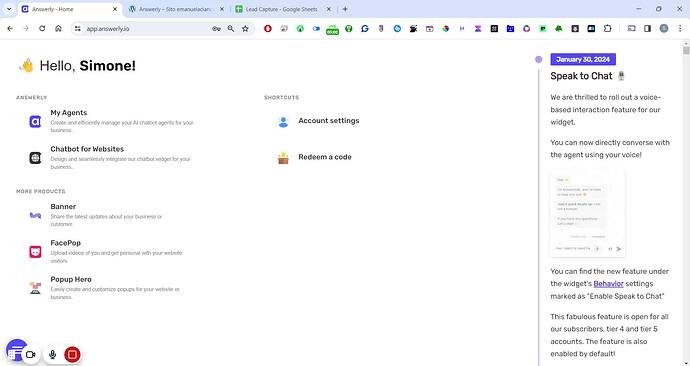Expand the tab search dropdown arrow

click(9, 9)
